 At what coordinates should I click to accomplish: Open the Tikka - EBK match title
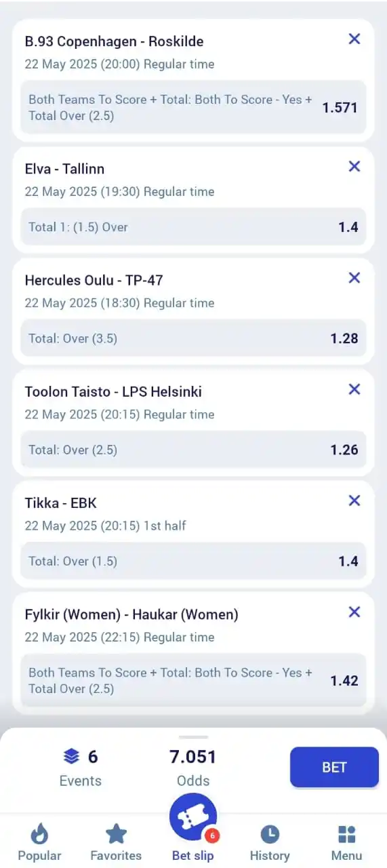[x=61, y=503]
